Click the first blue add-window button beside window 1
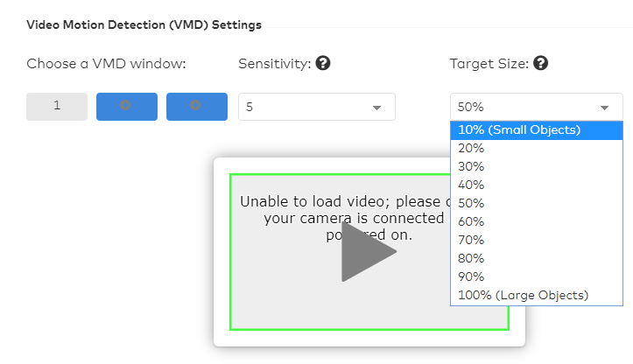Screen dimensions: 633x364 tap(126, 106)
